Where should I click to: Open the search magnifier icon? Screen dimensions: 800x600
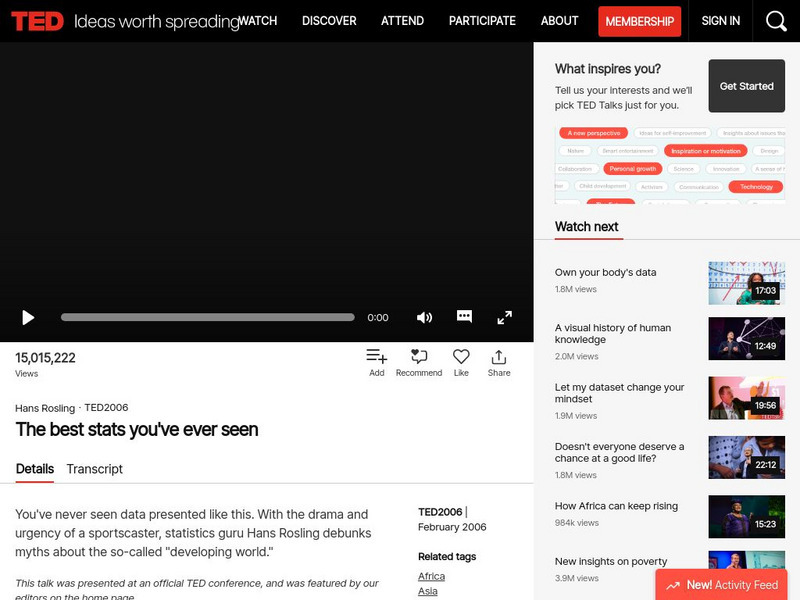776,21
